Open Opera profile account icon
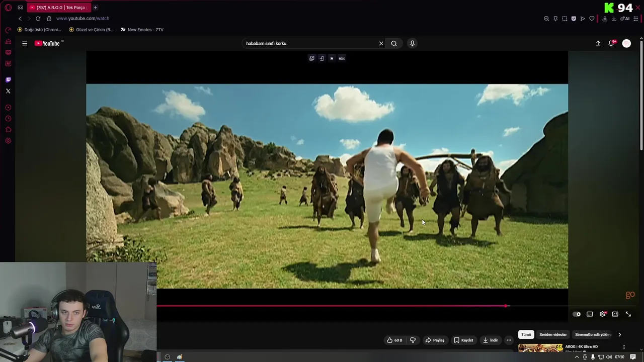This screenshot has height=362, width=644. click(x=605, y=19)
